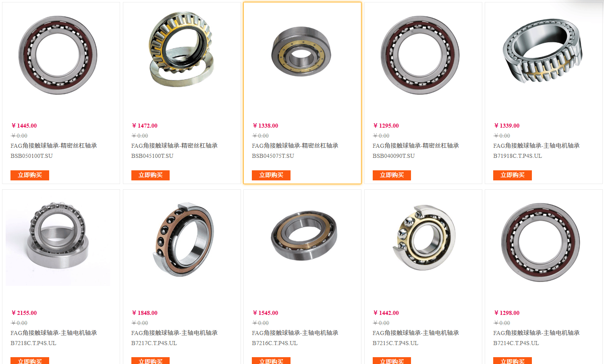Click 立即购买 under BSB040090T.SU

tap(392, 175)
